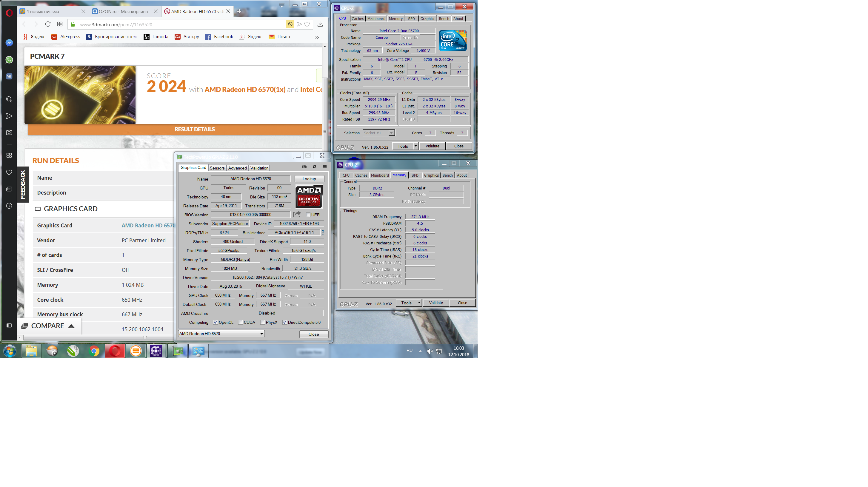This screenshot has width=868, height=487.
Task: Click Close button in GPU-Z
Action: click(313, 334)
